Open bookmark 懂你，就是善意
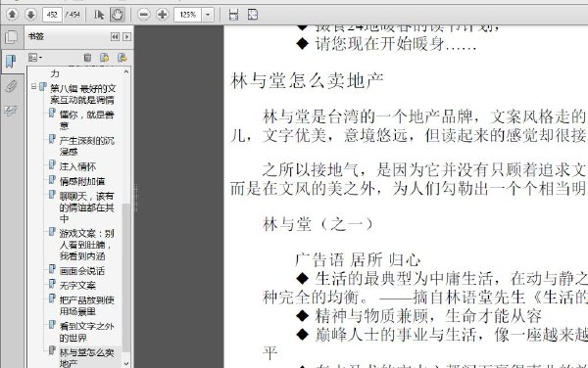588x368 pixels. (86, 119)
